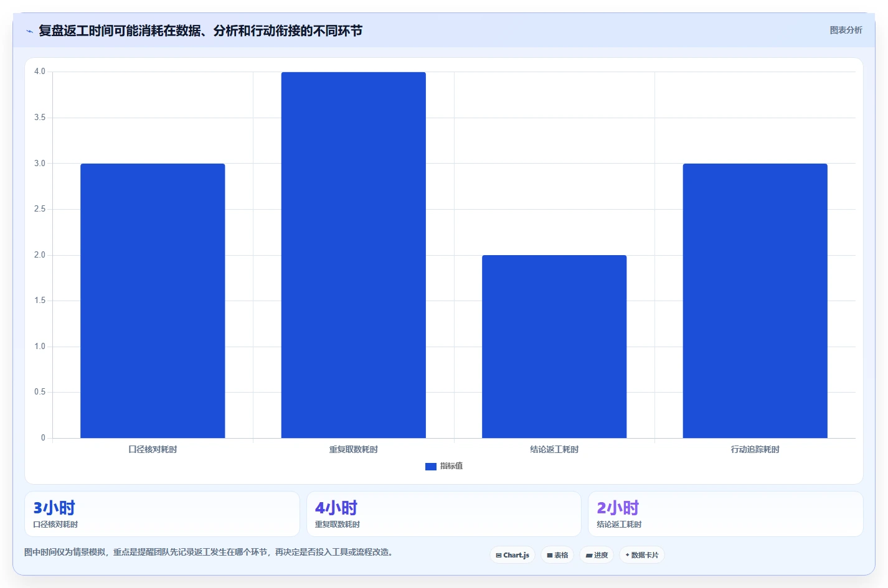Click the 2.5 y-axis tick label
The image size is (888, 588).
tap(40, 209)
